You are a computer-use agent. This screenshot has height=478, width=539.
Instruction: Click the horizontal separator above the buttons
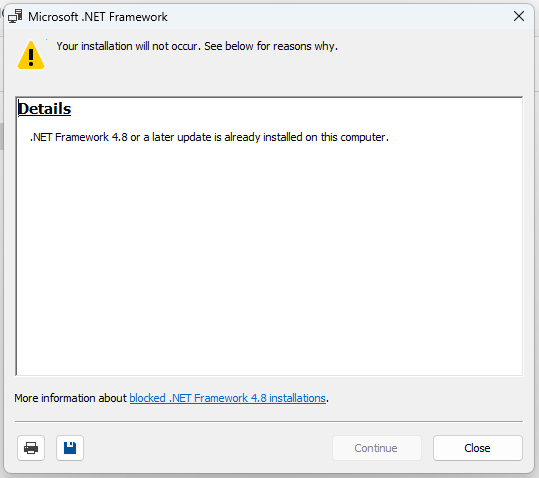tap(269, 421)
